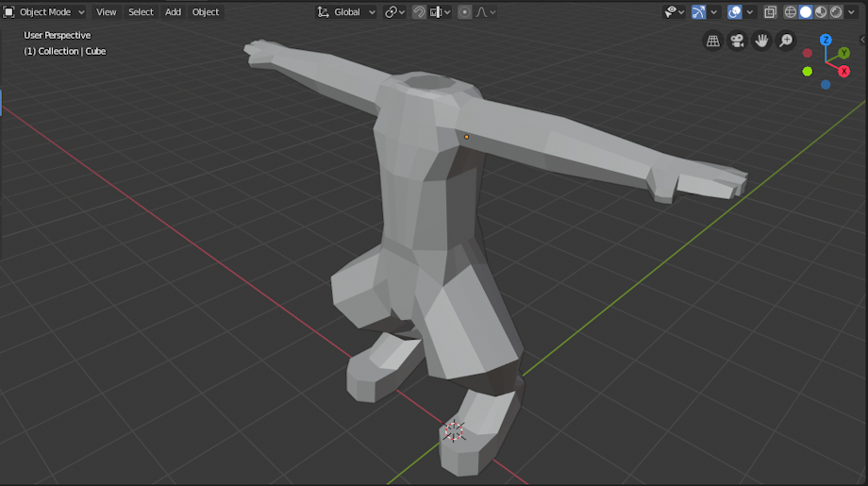Image resolution: width=868 pixels, height=486 pixels.
Task: Toggle X-ray display mode
Action: pos(770,11)
